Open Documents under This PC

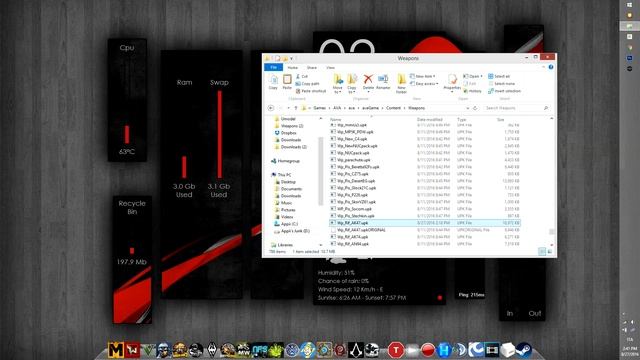click(288, 189)
